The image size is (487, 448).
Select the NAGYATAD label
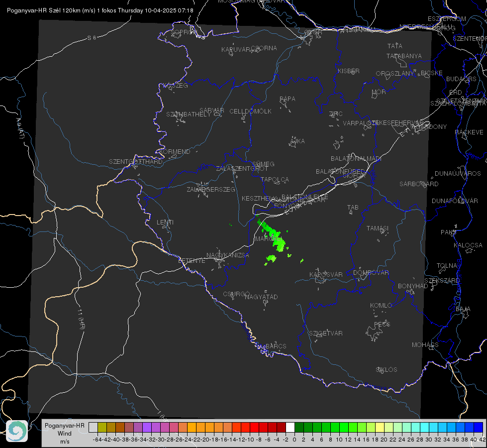[x=261, y=297]
